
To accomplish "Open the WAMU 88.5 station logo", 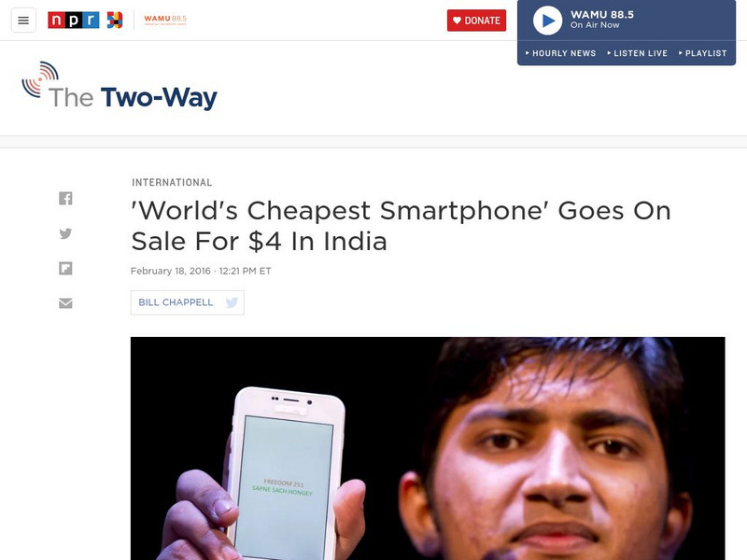I will pyautogui.click(x=165, y=20).
